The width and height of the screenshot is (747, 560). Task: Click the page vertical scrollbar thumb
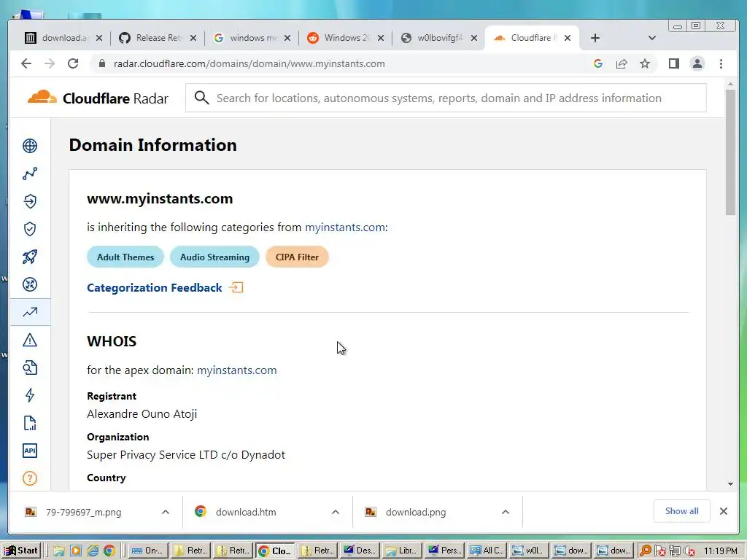tap(730, 152)
